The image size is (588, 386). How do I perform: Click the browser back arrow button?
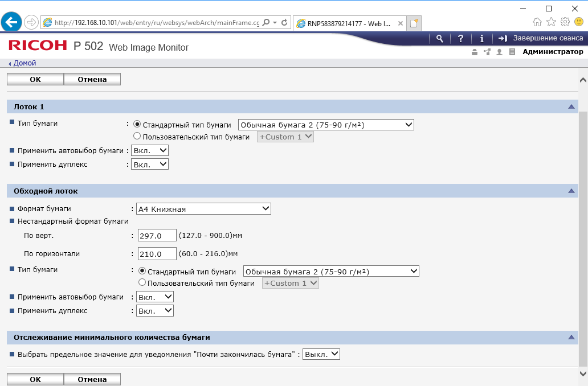tap(12, 23)
